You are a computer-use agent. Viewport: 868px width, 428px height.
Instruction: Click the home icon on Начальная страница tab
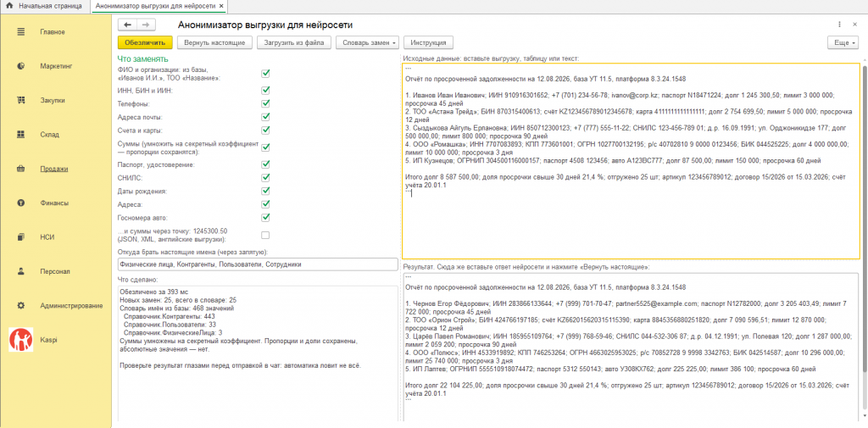(x=8, y=6)
